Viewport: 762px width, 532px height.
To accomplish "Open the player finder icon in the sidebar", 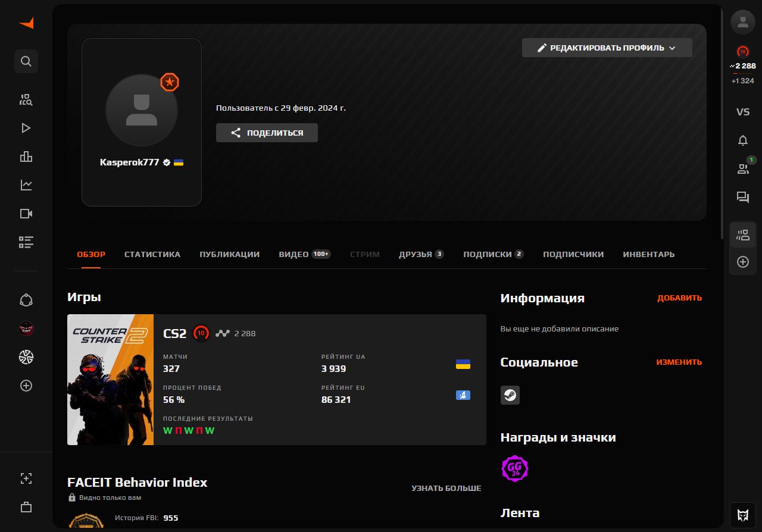I will click(26, 99).
